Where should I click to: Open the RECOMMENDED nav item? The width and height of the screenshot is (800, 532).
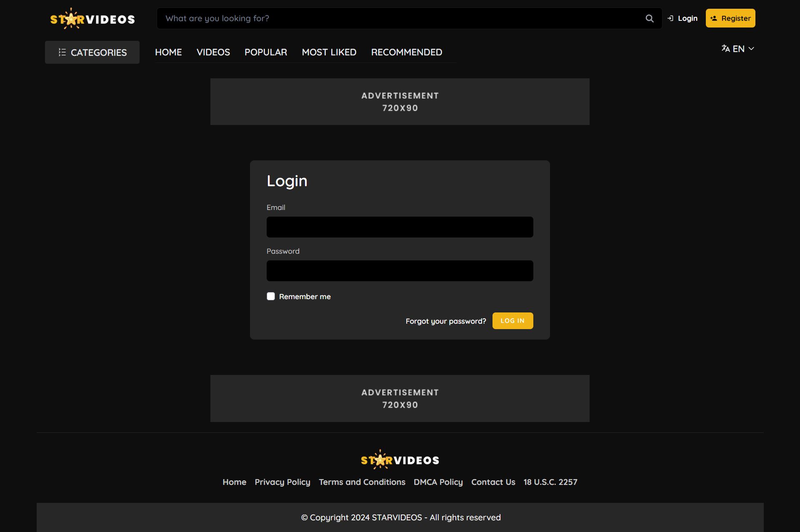[406, 52]
